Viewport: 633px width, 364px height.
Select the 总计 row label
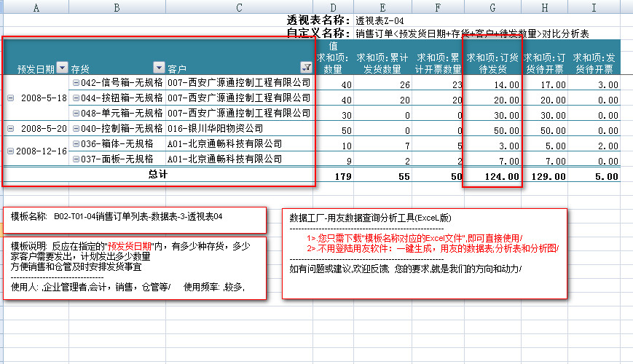tap(158, 175)
